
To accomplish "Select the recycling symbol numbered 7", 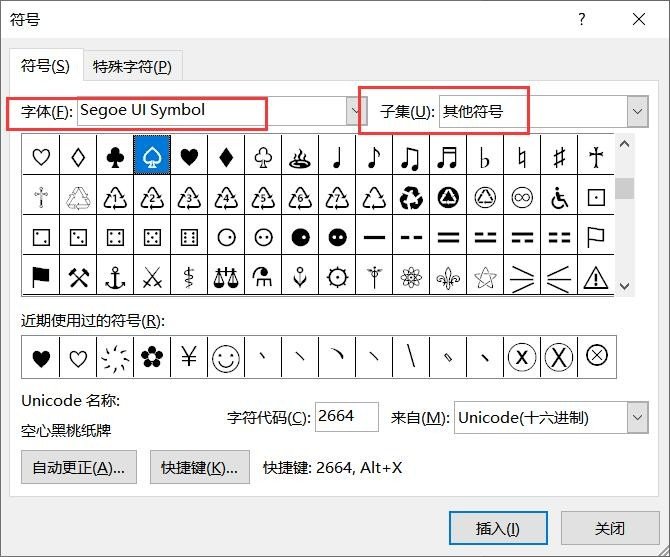I will (337, 196).
